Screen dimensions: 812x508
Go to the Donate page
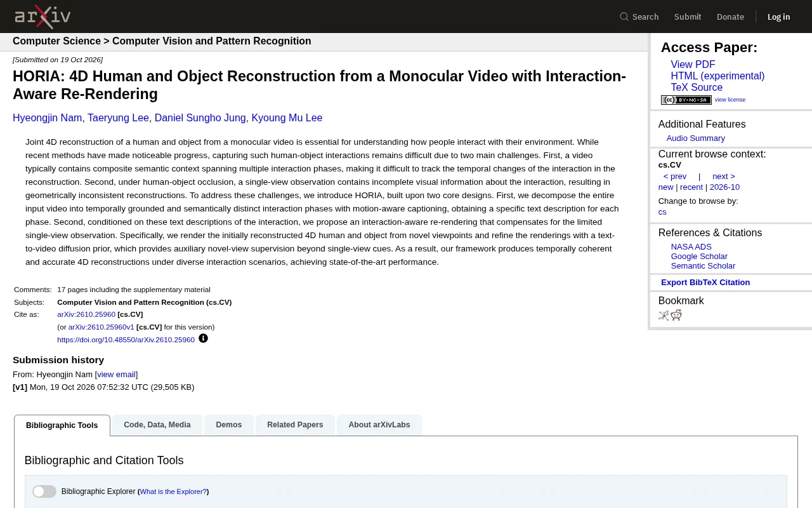point(730,17)
